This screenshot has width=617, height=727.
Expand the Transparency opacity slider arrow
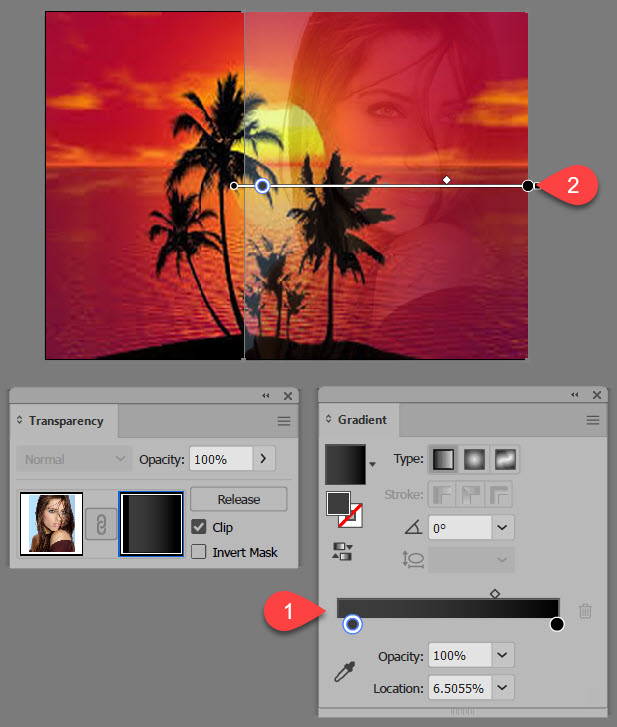pyautogui.click(x=264, y=459)
